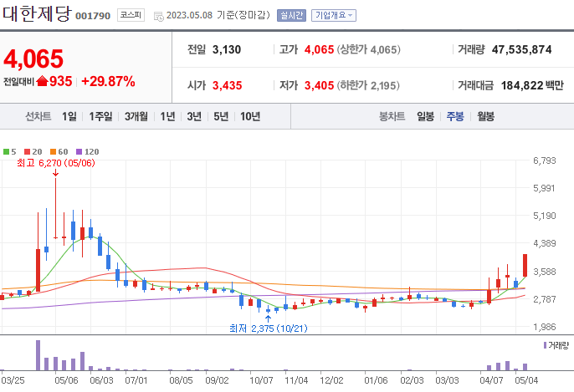Click the red up-arrow icon next to 935
Image resolution: width=574 pixels, height=392 pixels.
(42, 81)
